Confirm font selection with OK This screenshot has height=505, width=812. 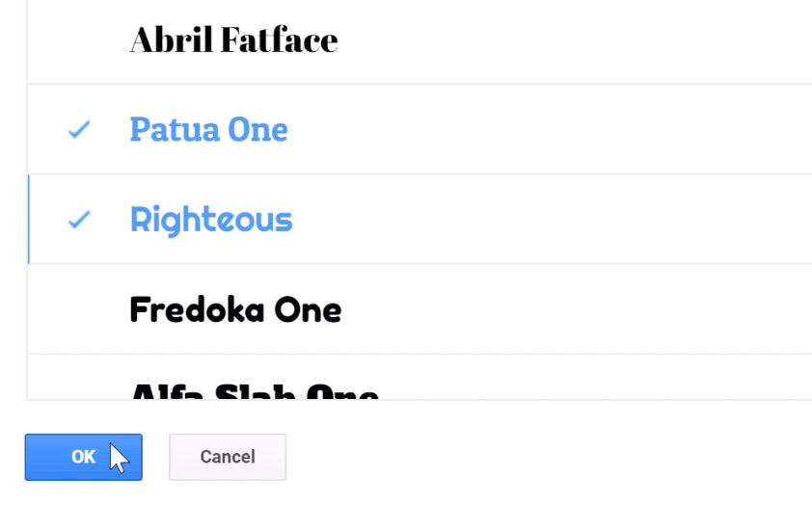point(83,457)
